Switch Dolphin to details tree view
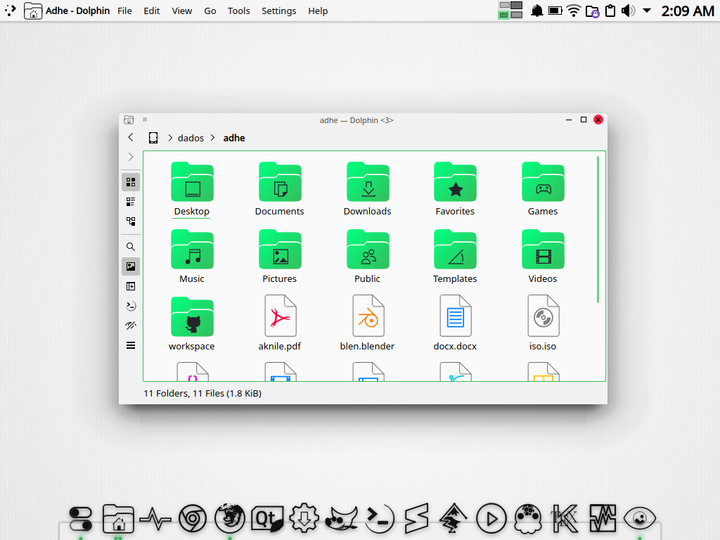The image size is (720, 540). pos(131,222)
